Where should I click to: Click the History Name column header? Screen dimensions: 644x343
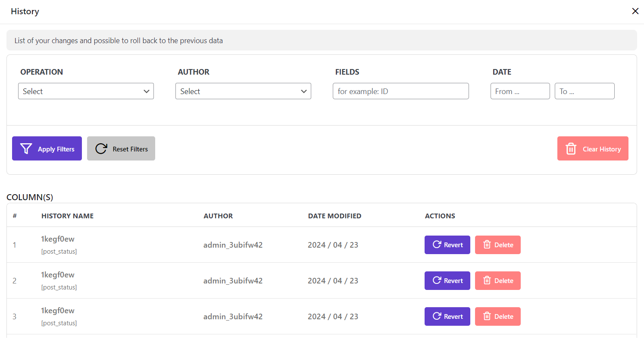coord(67,216)
